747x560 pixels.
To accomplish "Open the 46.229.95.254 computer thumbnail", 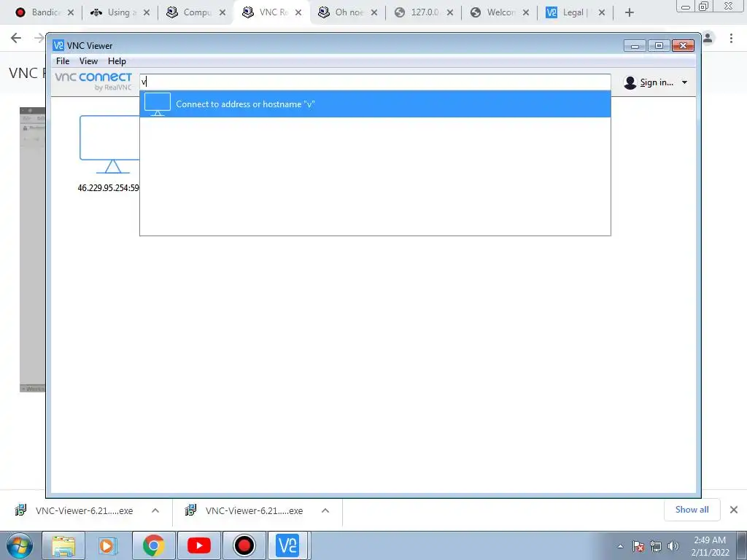I will tap(110, 144).
